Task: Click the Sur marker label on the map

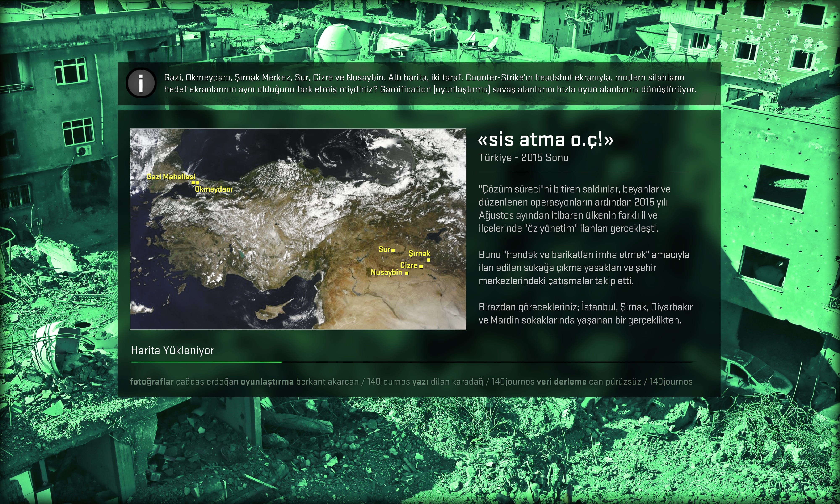Action: coord(384,249)
